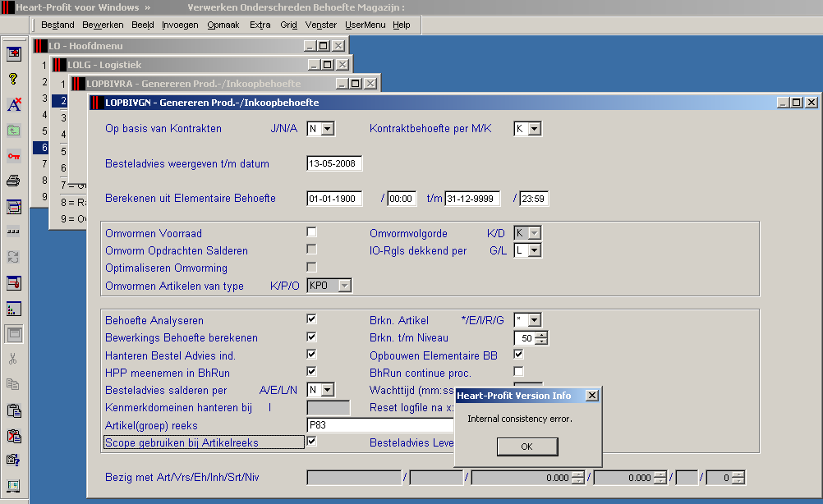
Task: Click the window icon with red bar in sidebar
Action: 14,207
